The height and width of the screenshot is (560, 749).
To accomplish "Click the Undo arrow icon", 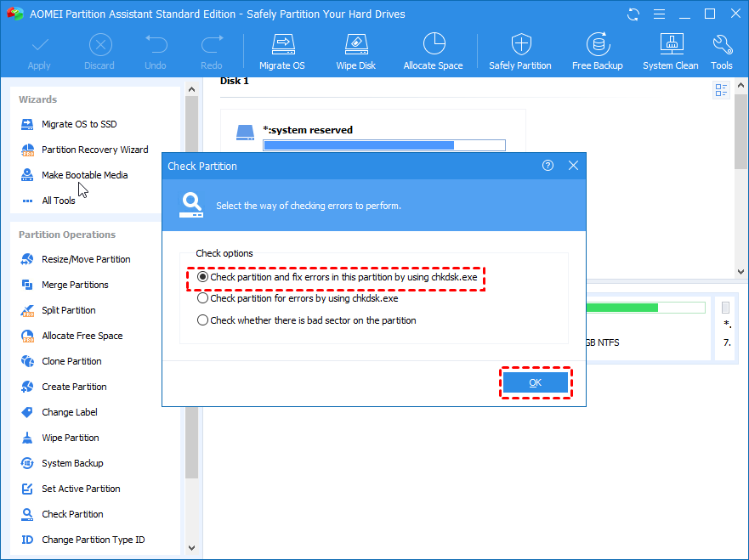I will [156, 45].
